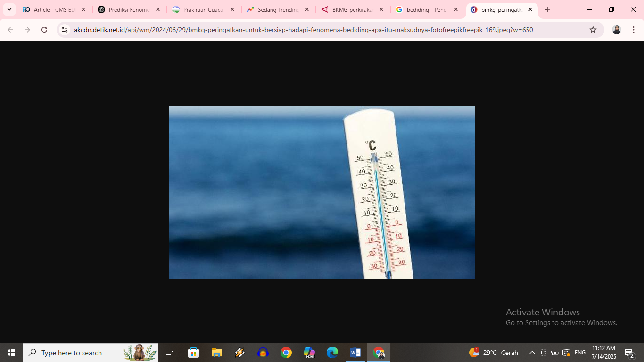Screen dimensions: 644x362
Task: Switch to the Article - CMS tab
Action: coord(54,9)
